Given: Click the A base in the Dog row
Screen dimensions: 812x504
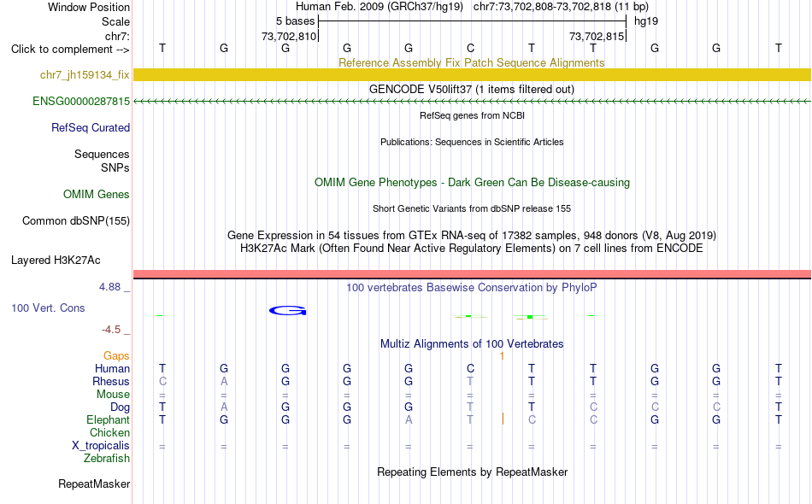Looking at the screenshot, I should (224, 407).
